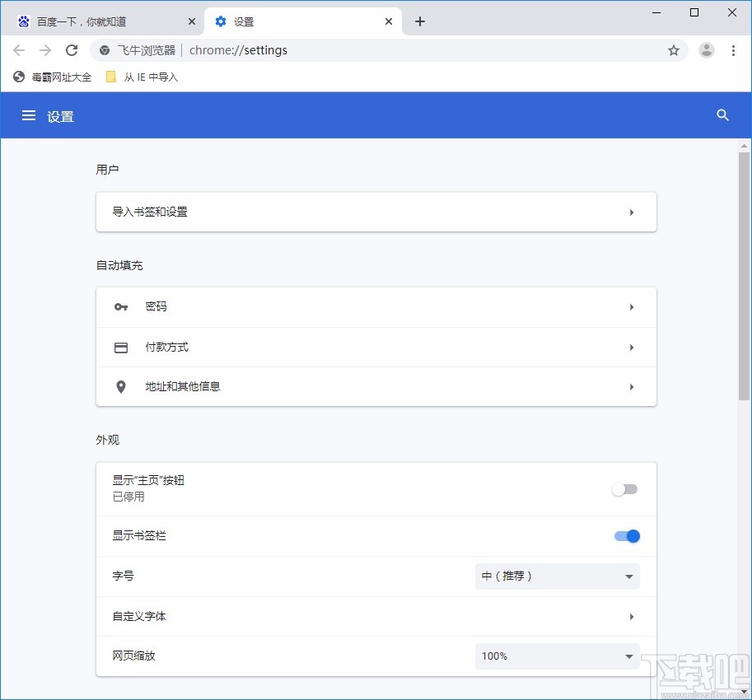
Task: Open the browser profile avatar
Action: [706, 50]
